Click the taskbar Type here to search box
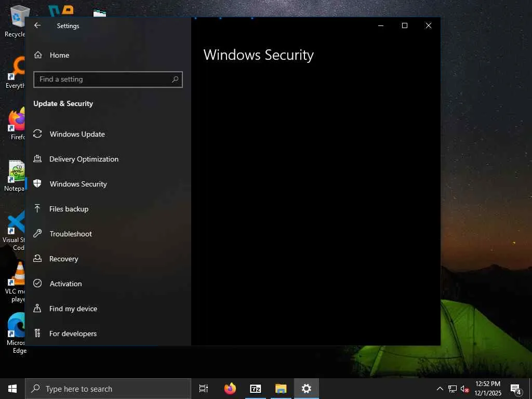 pos(108,389)
